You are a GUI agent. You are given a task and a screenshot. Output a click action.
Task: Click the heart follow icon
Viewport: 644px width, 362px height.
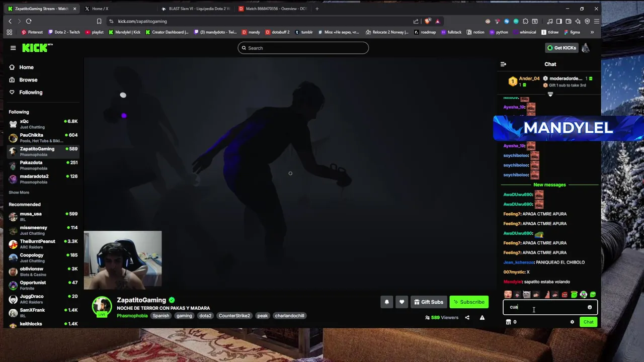(x=401, y=302)
